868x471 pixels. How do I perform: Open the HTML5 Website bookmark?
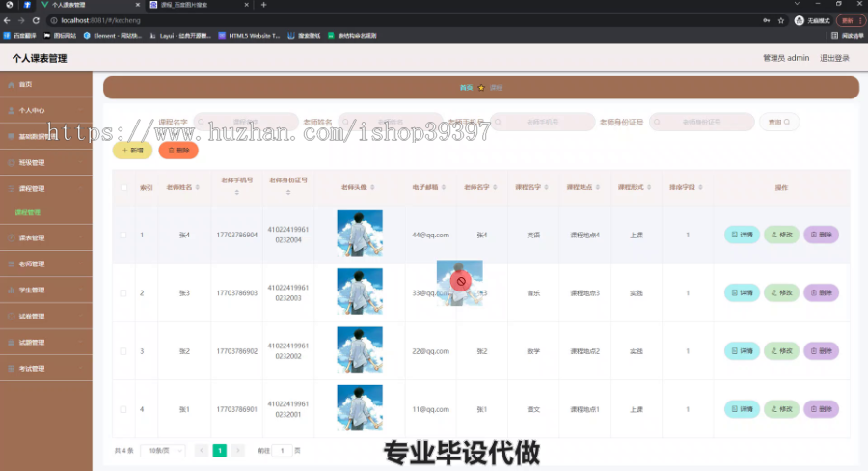[249, 36]
